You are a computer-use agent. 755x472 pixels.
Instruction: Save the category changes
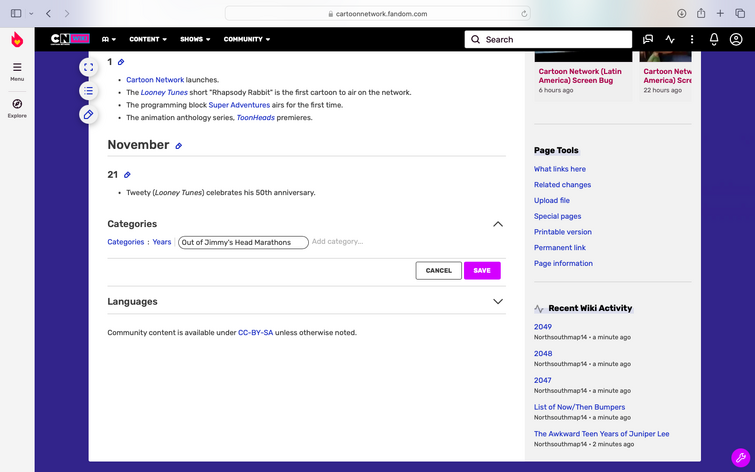(x=482, y=271)
